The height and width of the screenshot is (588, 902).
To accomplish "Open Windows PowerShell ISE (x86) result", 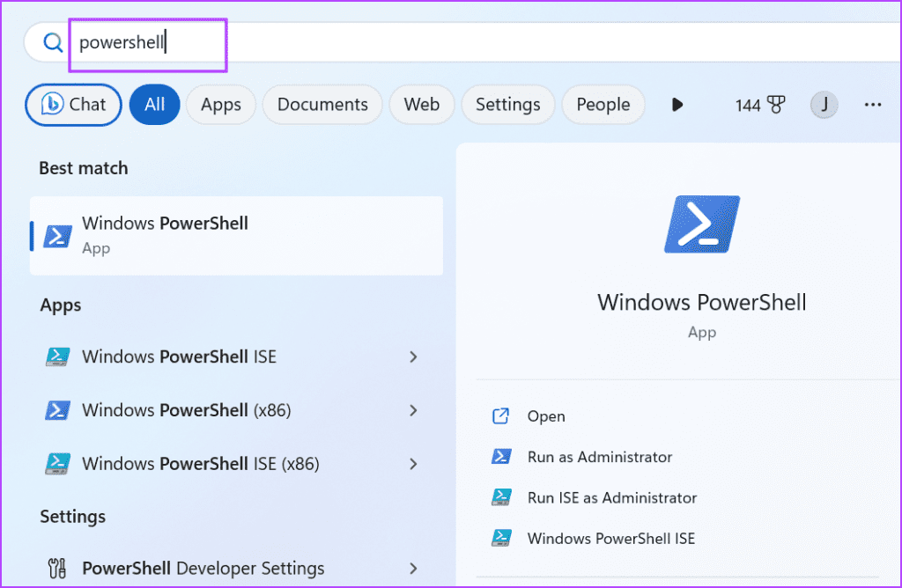I will (x=236, y=464).
